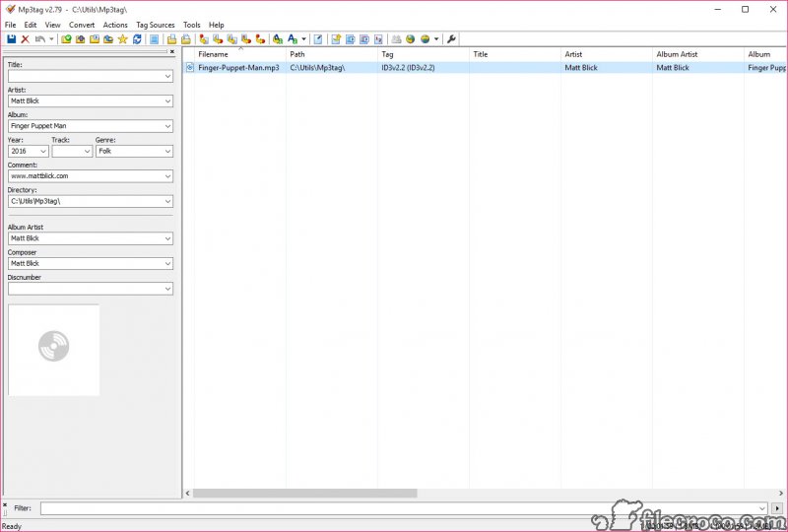Viewport: 788px width, 532px height.
Task: Expand the Genre dropdown showing Folk
Action: tap(167, 152)
